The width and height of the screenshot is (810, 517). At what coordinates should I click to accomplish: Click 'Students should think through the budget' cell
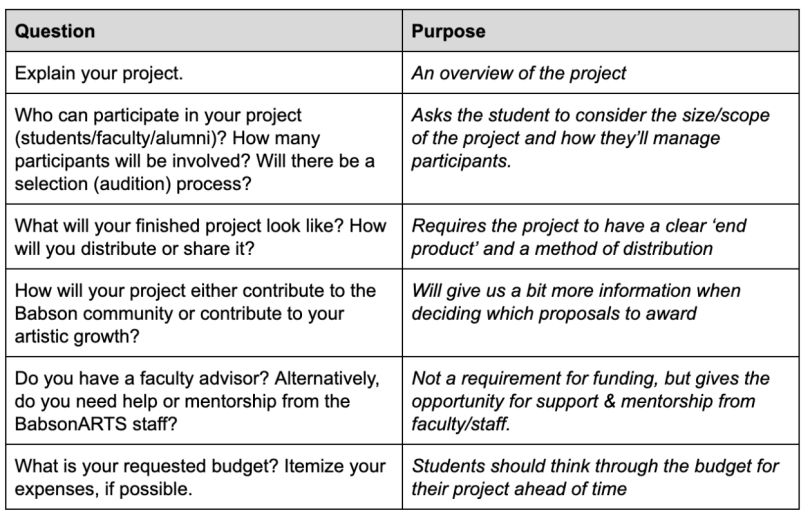click(601, 477)
